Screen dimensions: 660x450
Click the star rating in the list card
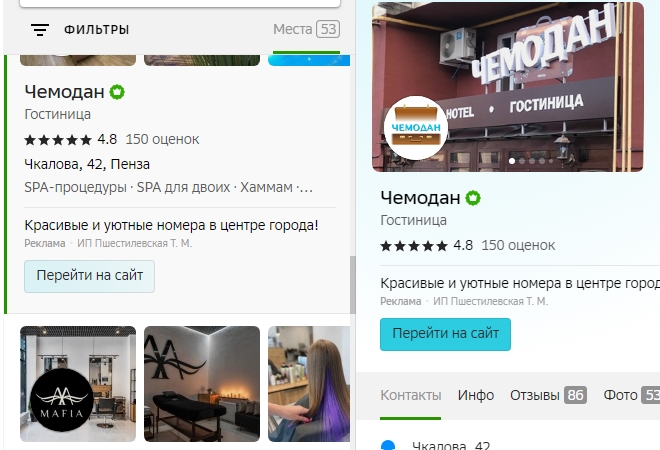58,140
